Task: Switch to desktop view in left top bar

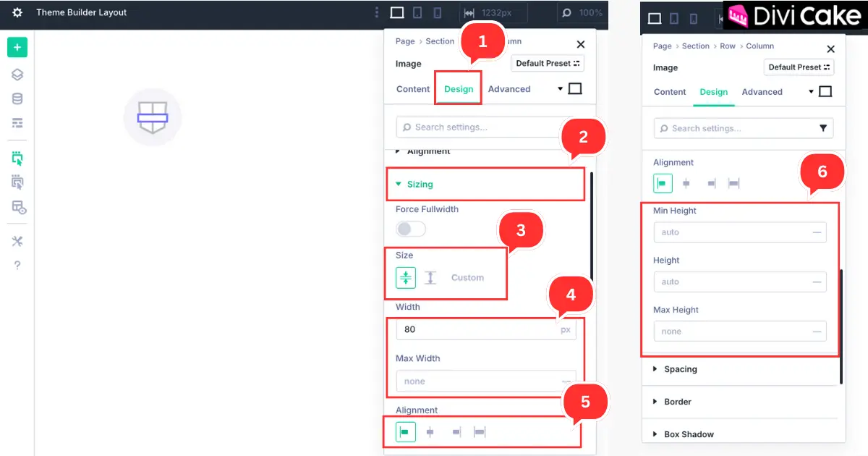Action: coord(396,12)
